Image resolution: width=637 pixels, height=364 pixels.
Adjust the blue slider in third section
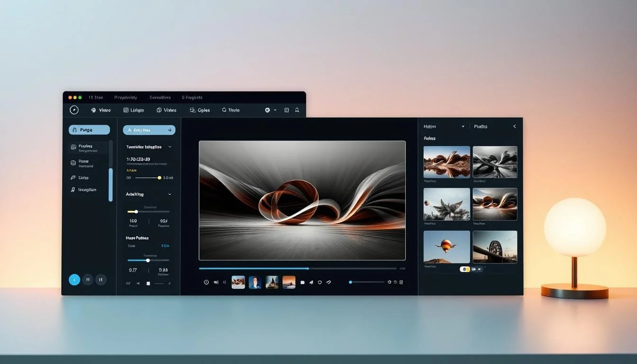[x=148, y=260]
